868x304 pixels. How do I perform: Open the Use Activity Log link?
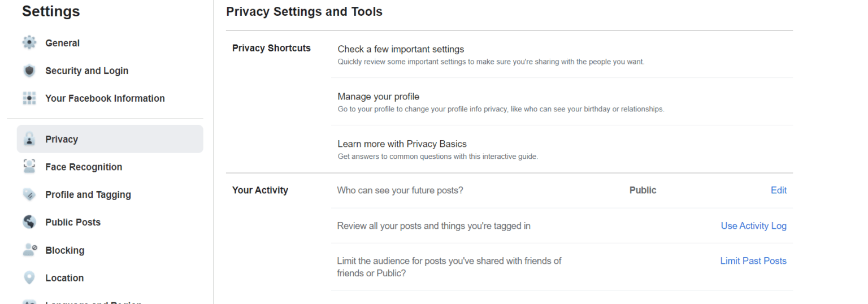pos(753,225)
